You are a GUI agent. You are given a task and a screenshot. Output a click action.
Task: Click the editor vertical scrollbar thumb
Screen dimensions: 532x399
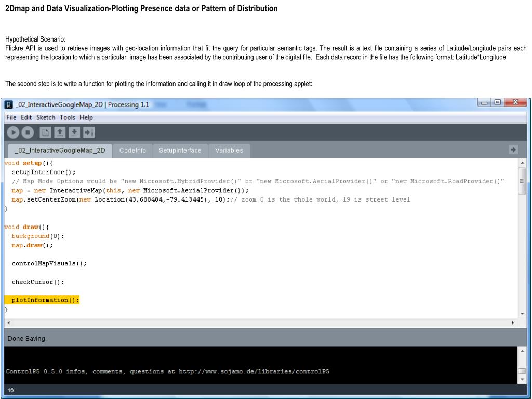point(522,181)
